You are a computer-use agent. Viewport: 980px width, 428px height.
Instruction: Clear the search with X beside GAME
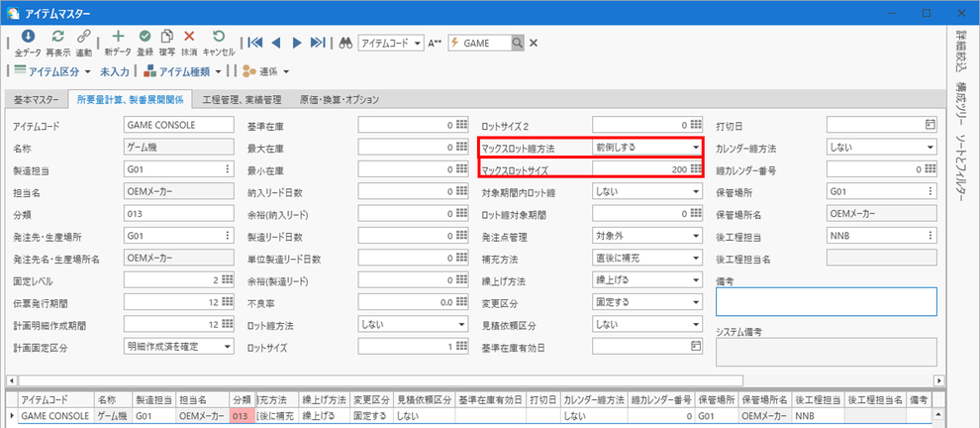click(534, 43)
